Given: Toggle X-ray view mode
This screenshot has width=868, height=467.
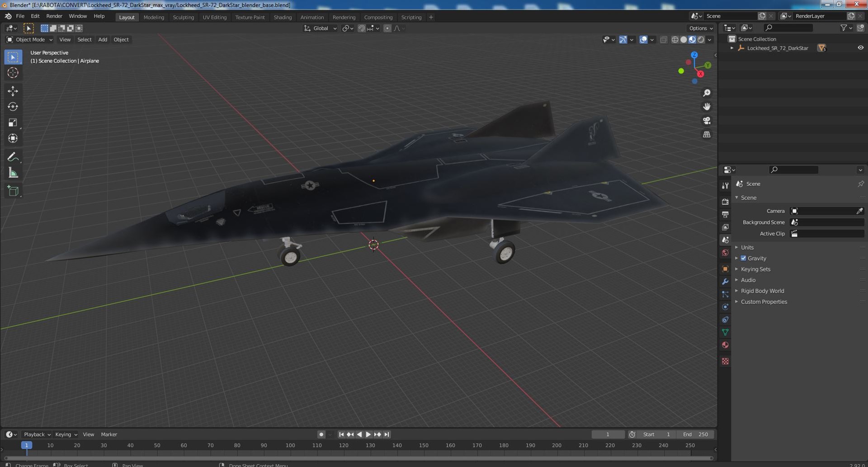Looking at the screenshot, I should [x=663, y=40].
